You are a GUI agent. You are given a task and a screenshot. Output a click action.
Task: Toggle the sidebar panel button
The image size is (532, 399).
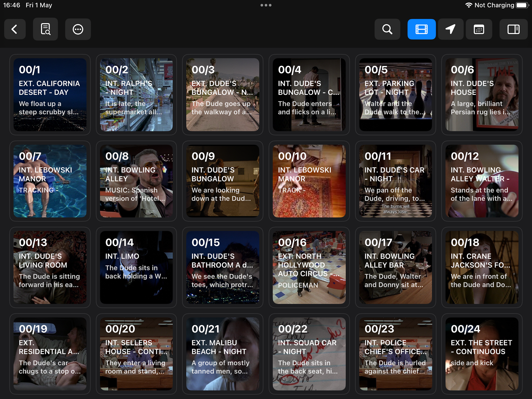tap(514, 29)
